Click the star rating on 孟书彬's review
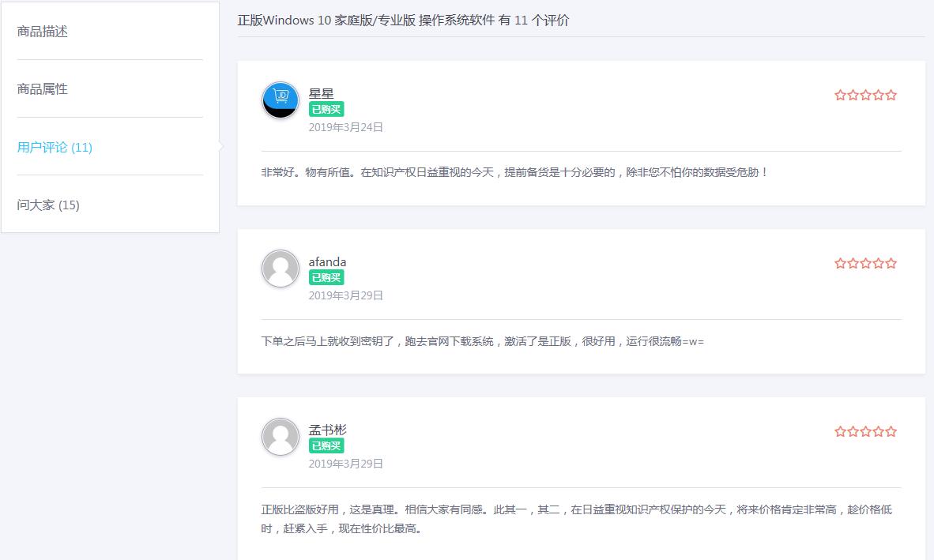The width and height of the screenshot is (934, 560). click(865, 431)
